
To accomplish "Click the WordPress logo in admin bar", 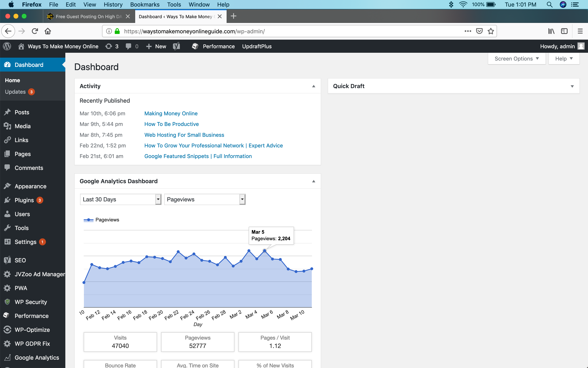I will coord(7,46).
